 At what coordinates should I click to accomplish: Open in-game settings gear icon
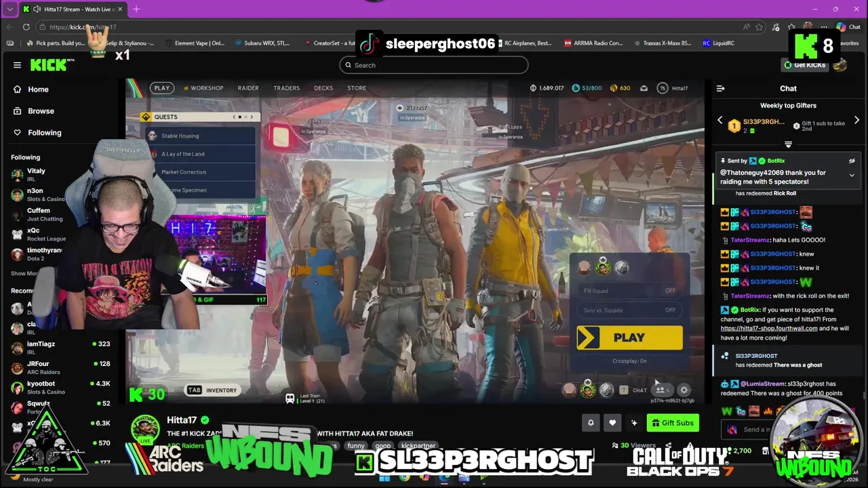(x=684, y=390)
